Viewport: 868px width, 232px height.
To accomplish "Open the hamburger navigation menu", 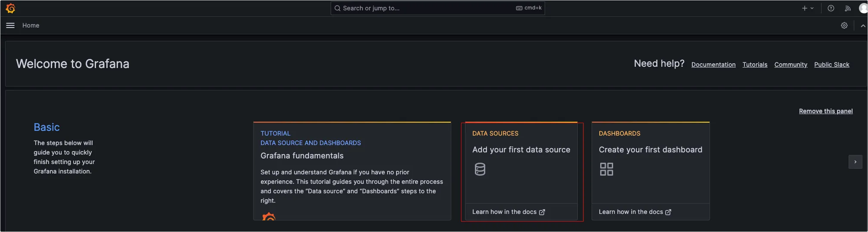I will pos(10,25).
